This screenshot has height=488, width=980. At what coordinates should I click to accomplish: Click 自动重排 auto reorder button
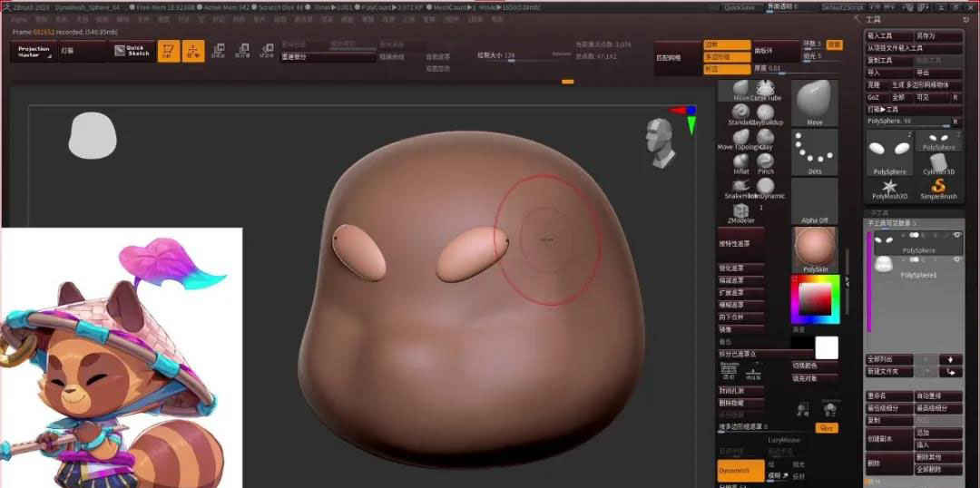pyautogui.click(x=939, y=396)
